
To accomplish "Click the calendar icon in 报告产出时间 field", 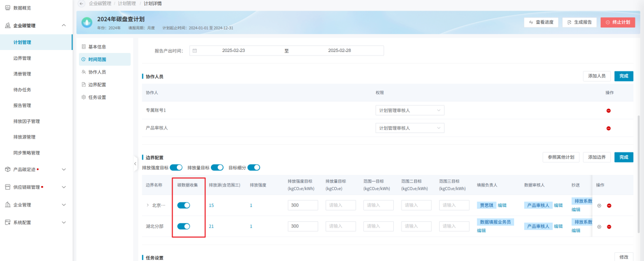I will 195,50.
